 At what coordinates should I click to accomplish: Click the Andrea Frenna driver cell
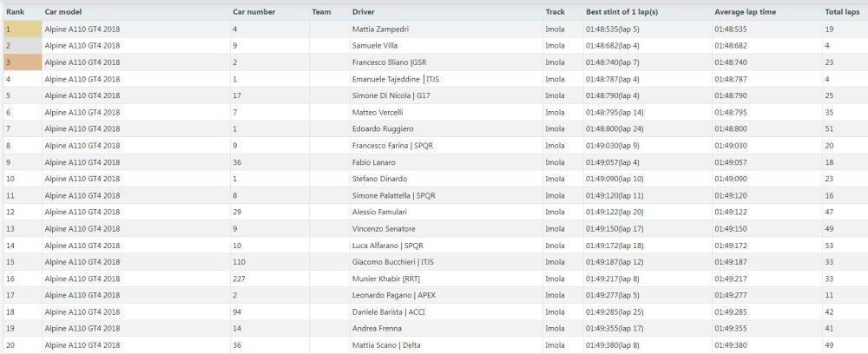(445, 329)
